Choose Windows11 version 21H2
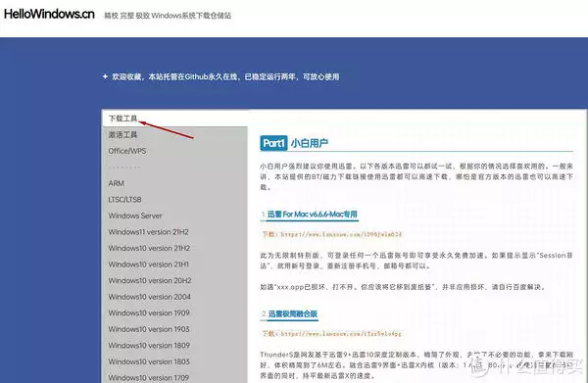The height and width of the screenshot is (383, 588). 149,232
